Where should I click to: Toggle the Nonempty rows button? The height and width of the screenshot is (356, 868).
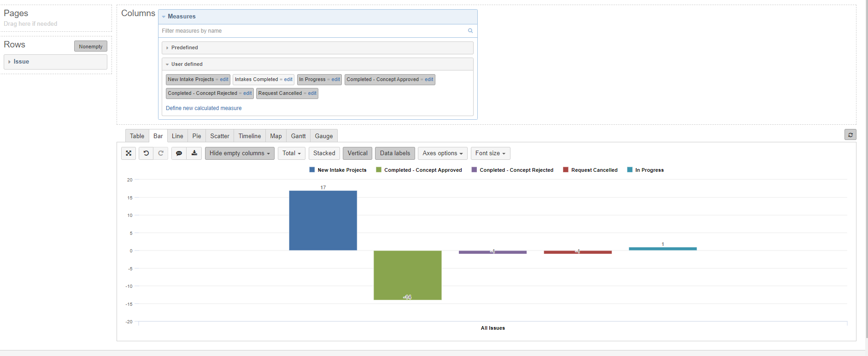[x=91, y=47]
